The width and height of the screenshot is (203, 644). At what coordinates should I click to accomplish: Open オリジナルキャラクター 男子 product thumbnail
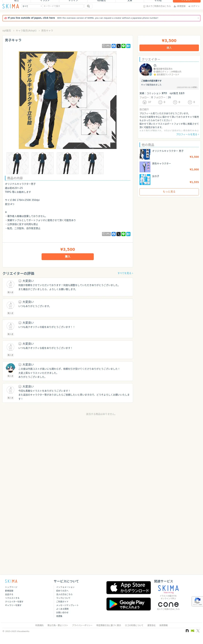145,154
